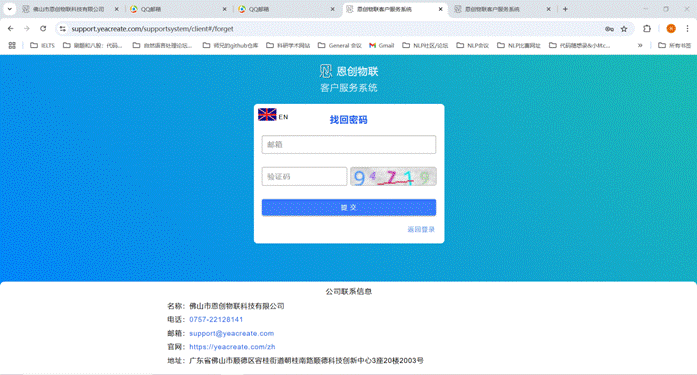Screen dimensions: 697x375
Task: Go back to the previous page
Action: (x=11, y=28)
